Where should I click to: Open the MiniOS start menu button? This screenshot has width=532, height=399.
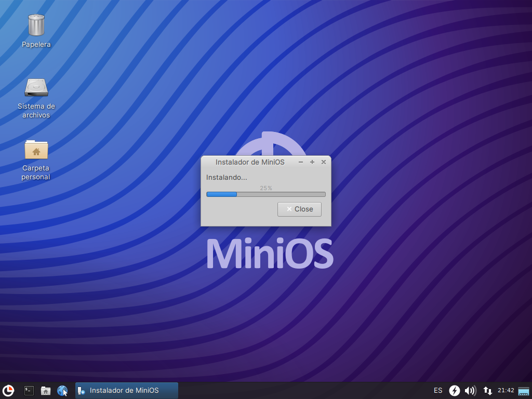(x=8, y=391)
